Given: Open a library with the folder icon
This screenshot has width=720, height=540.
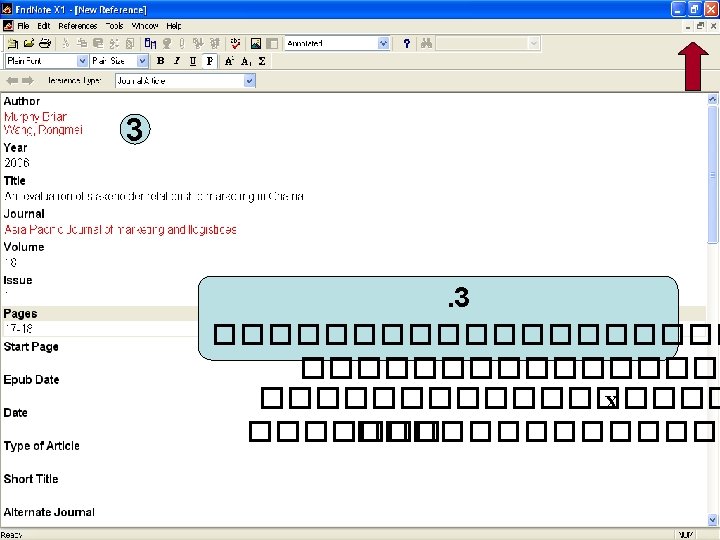Looking at the screenshot, I should click(x=29, y=43).
